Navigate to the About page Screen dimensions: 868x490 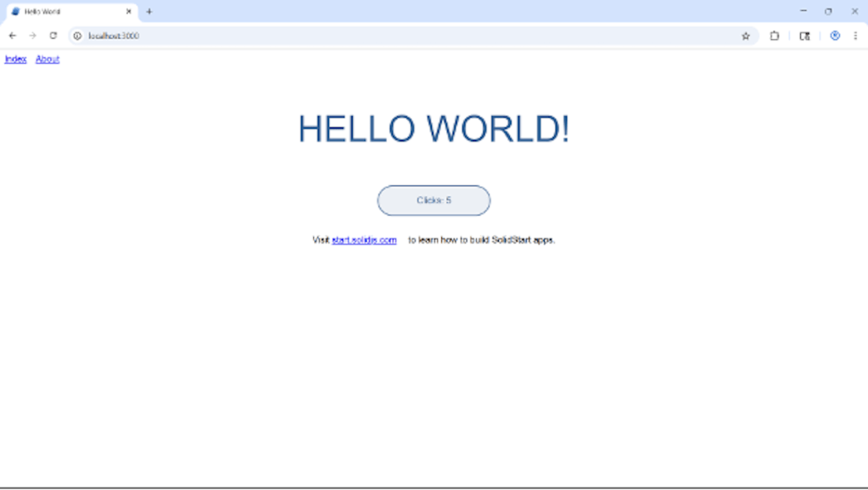48,59
